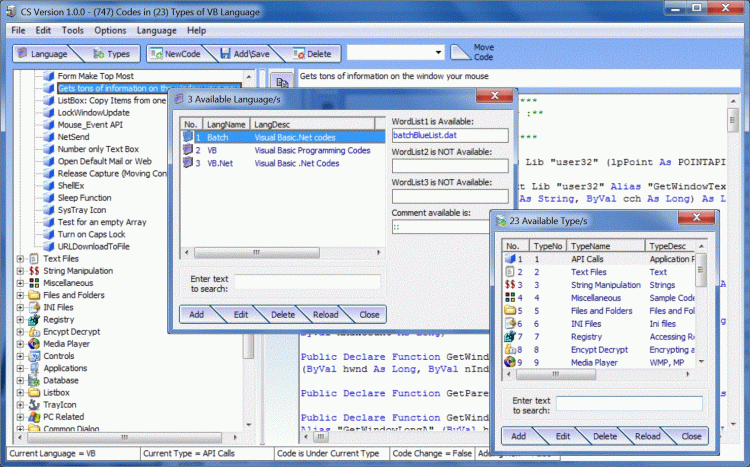Click Close in the Available Languages dialog
The image size is (750, 467).
tap(369, 314)
